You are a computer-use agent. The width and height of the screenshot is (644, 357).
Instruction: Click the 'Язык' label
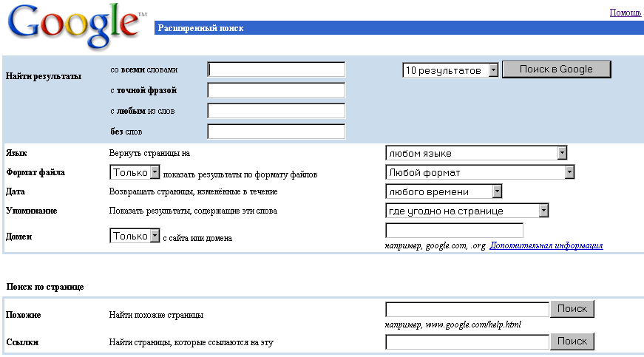click(16, 153)
